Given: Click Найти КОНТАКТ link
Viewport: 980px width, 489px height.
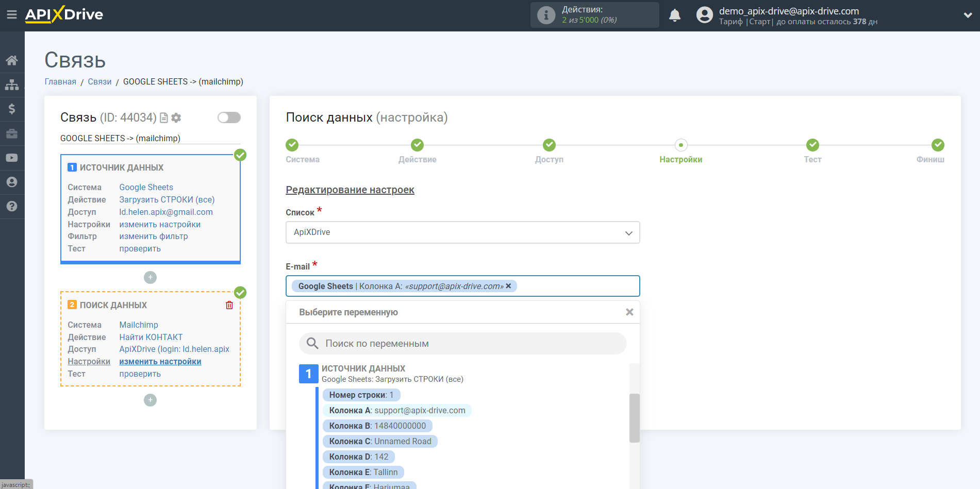Looking at the screenshot, I should tap(151, 337).
